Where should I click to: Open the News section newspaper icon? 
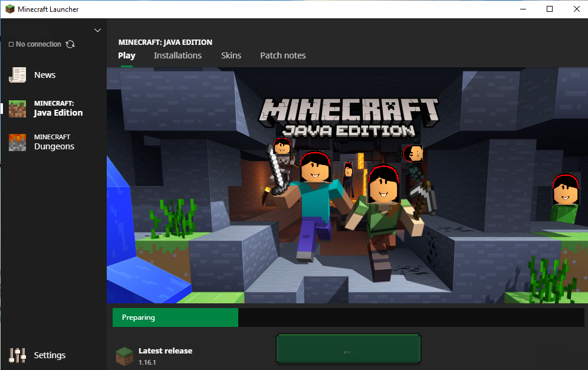17,75
